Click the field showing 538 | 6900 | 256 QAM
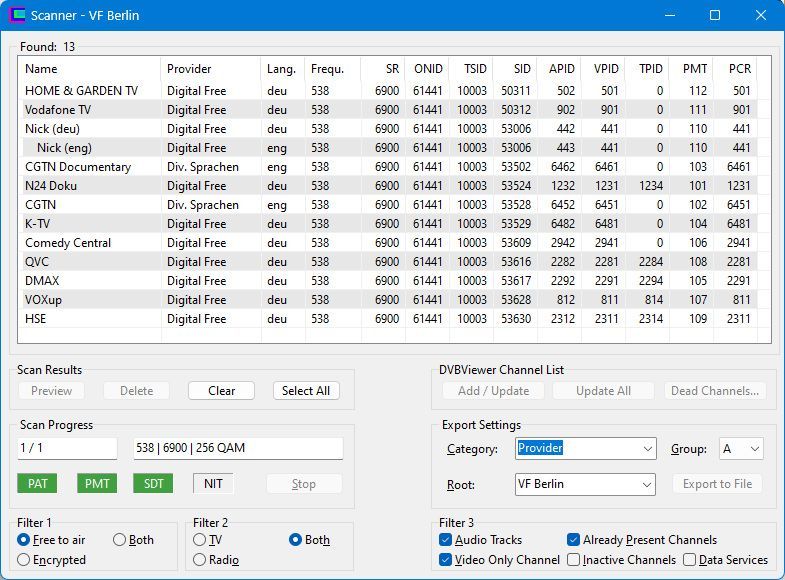Screen dimensions: 785x580 click(x=238, y=448)
